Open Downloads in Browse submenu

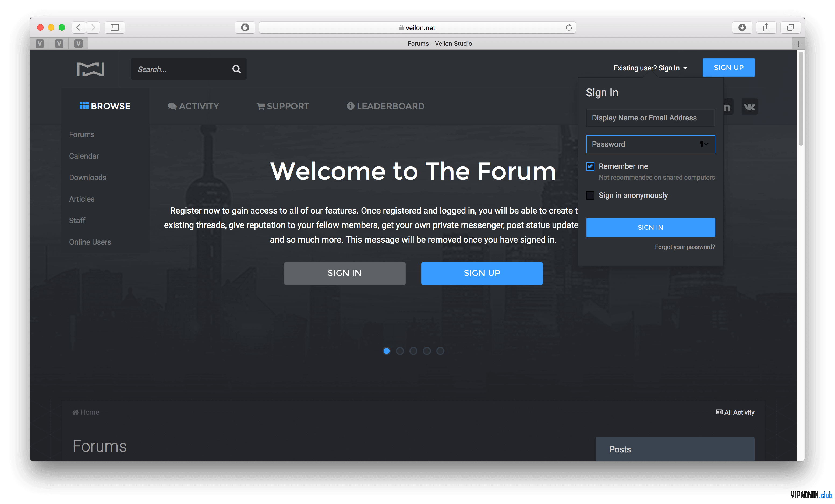coord(88,178)
